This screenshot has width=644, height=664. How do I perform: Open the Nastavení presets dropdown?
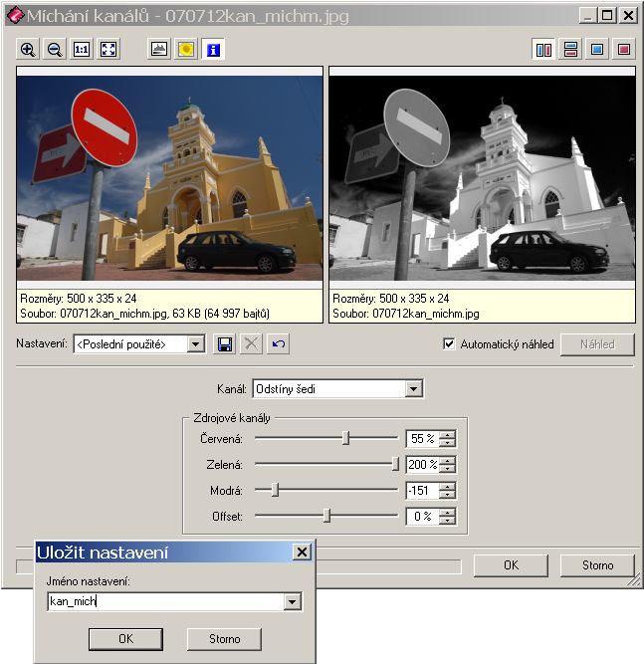tap(196, 344)
